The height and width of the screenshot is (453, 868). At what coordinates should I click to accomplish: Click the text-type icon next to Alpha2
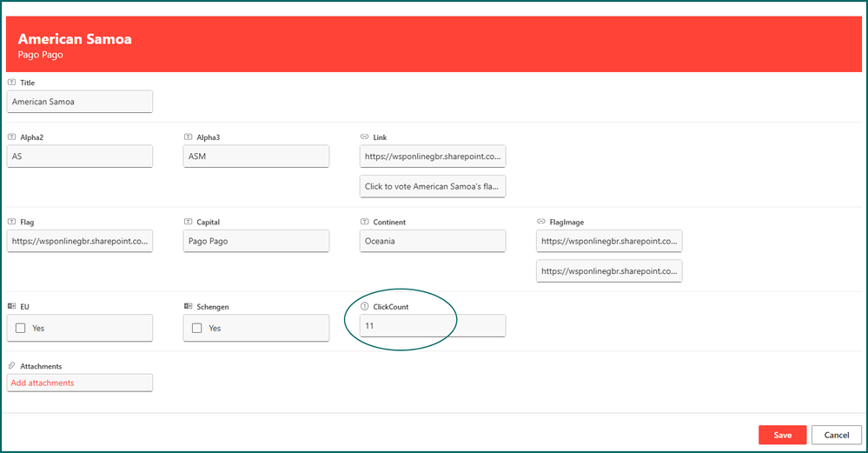pyautogui.click(x=11, y=137)
